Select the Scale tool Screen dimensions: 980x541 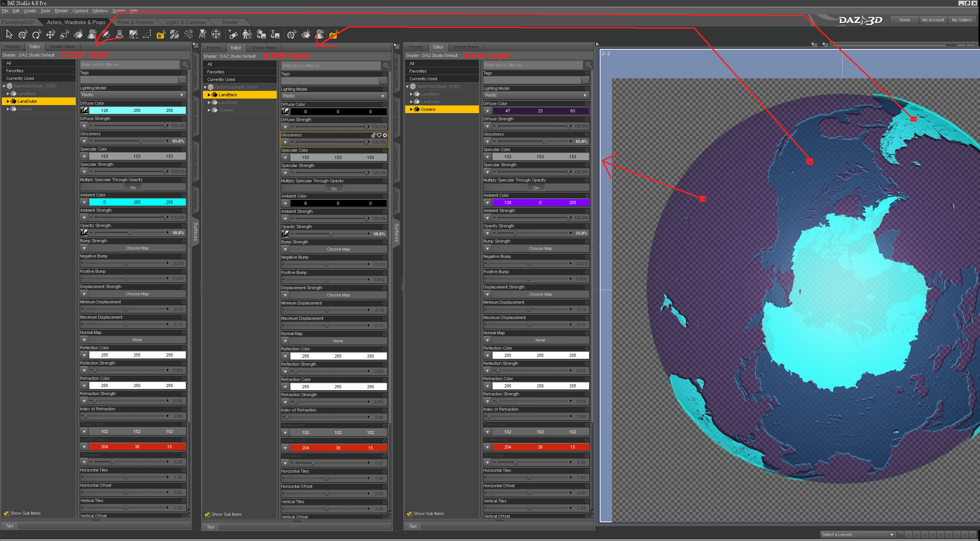pyautogui.click(x=64, y=35)
